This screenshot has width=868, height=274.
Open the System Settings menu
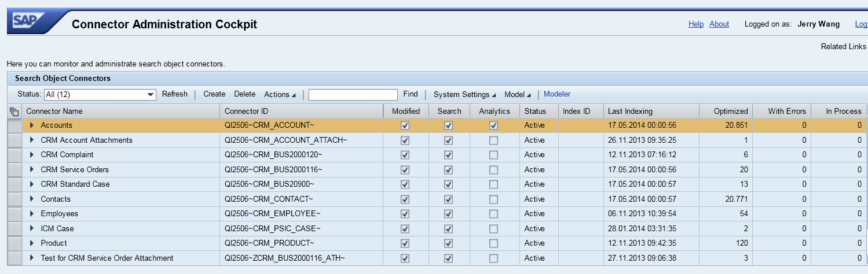(464, 94)
